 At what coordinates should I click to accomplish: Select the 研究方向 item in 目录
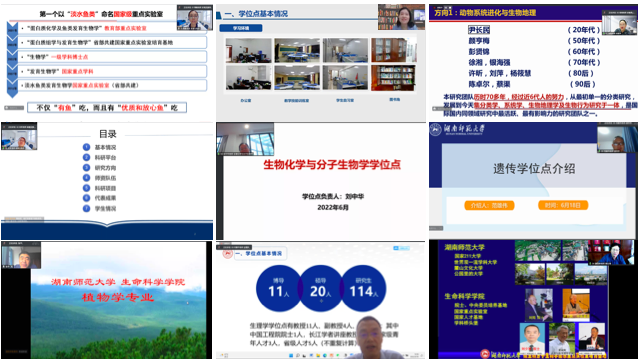105,168
